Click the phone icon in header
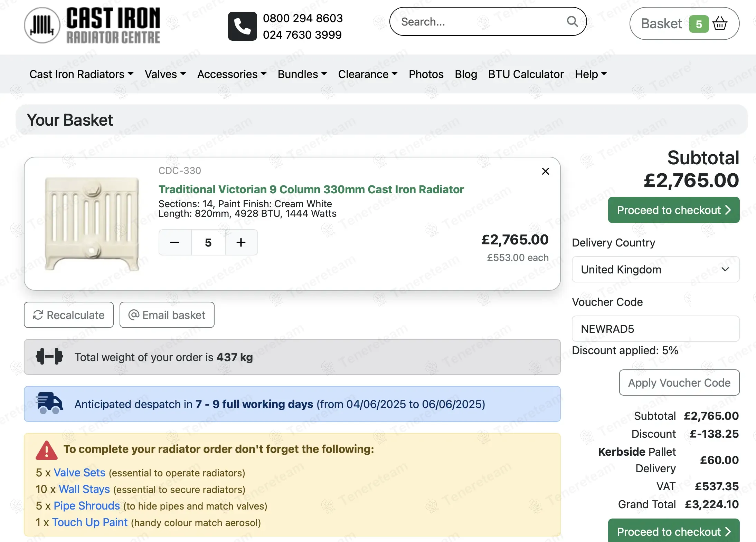756x542 pixels. (x=242, y=26)
